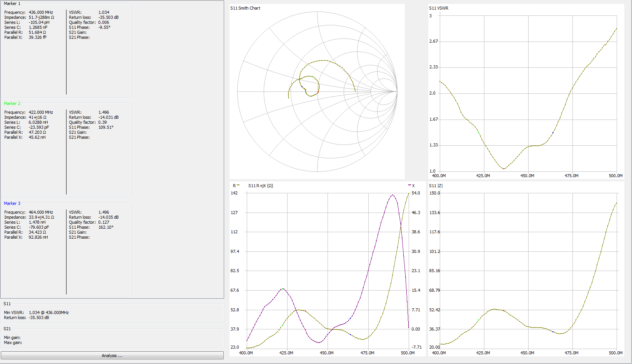Click Marker 3 Series C -79.603 pF
This screenshot has height=364, width=632.
tap(38, 227)
